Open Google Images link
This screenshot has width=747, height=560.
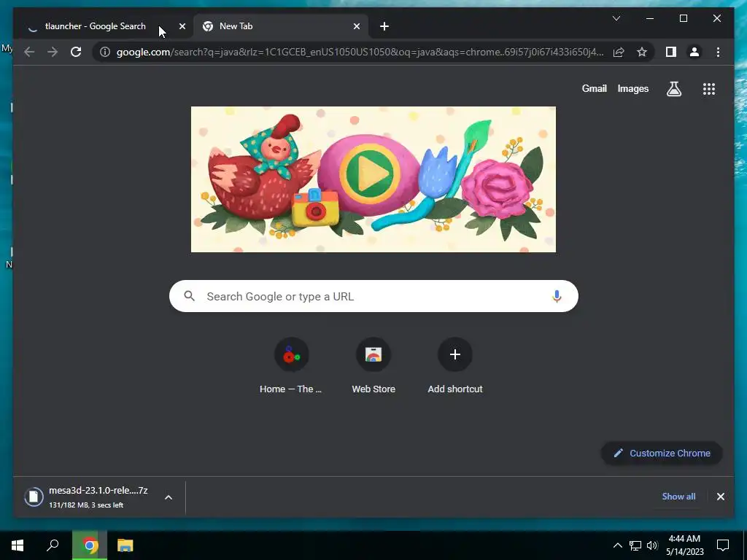pos(632,88)
